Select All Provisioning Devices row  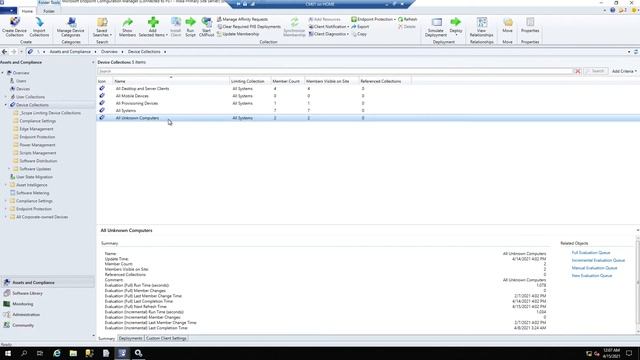click(x=368, y=103)
